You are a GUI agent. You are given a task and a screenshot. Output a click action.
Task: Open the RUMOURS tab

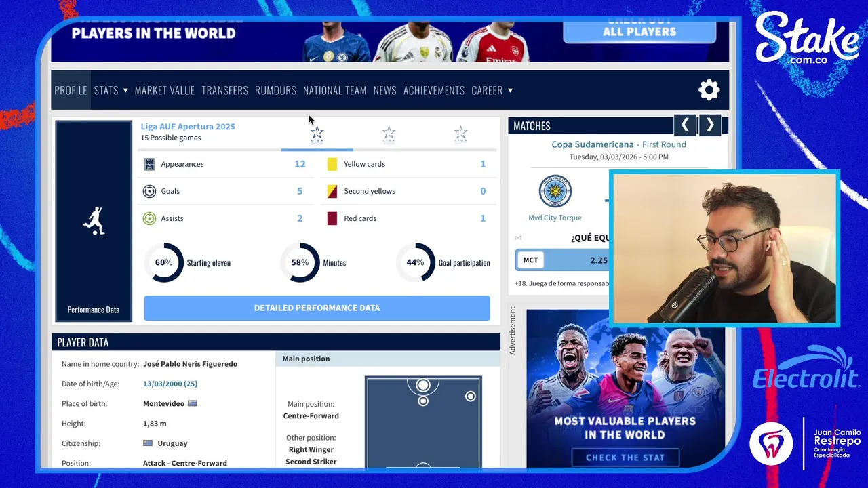[275, 90]
